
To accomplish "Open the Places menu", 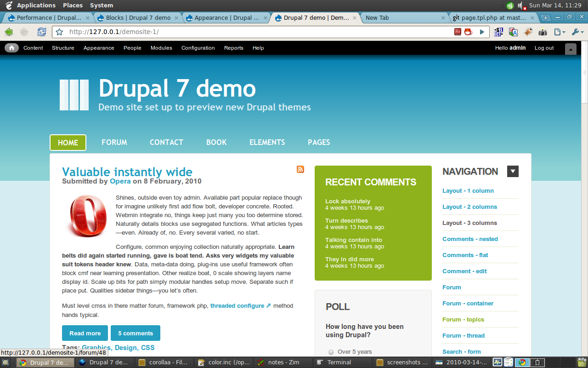I will click(x=73, y=5).
